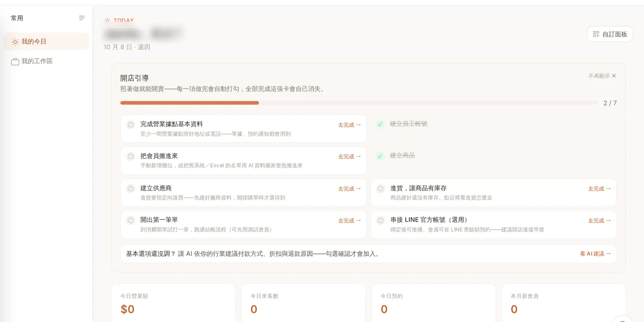The height and width of the screenshot is (322, 644).
Task: Open the 今日預約 stat card
Action: coord(433,303)
